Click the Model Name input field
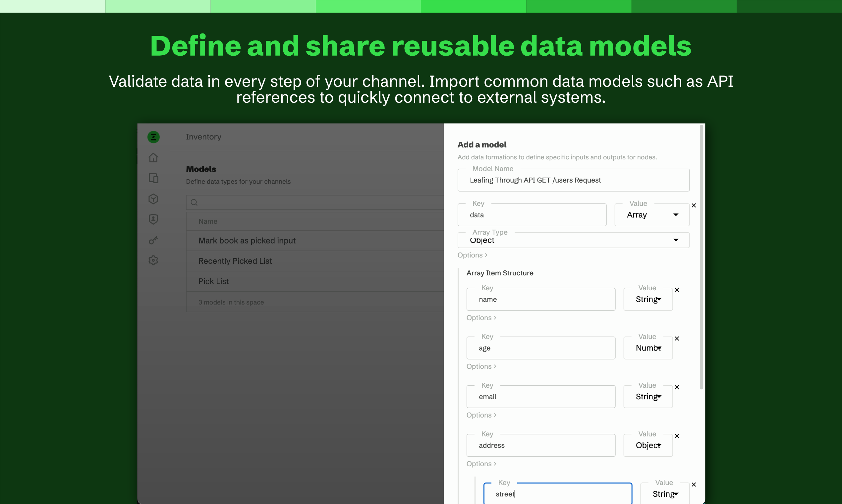The width and height of the screenshot is (842, 504). tap(574, 180)
